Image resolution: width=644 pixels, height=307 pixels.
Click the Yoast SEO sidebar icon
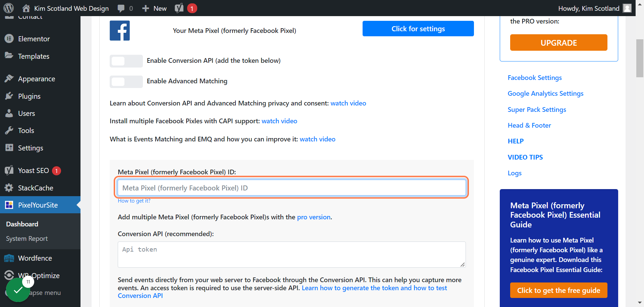point(9,170)
